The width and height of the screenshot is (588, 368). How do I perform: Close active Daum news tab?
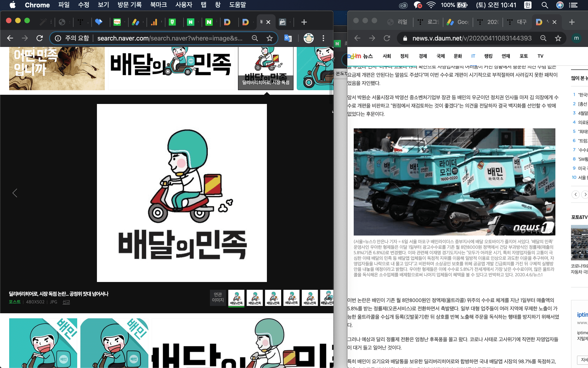tap(554, 22)
